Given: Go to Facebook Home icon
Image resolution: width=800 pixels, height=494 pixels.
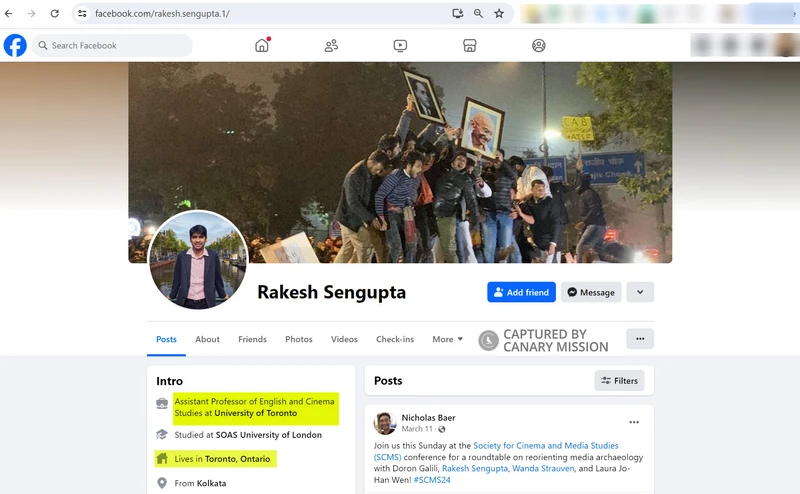Looking at the screenshot, I should (x=262, y=45).
